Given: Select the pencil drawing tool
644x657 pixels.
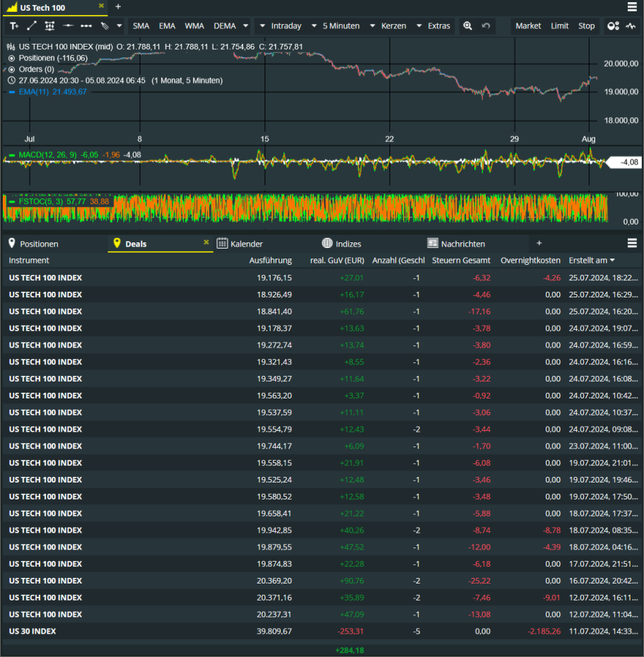Looking at the screenshot, I should tap(105, 26).
